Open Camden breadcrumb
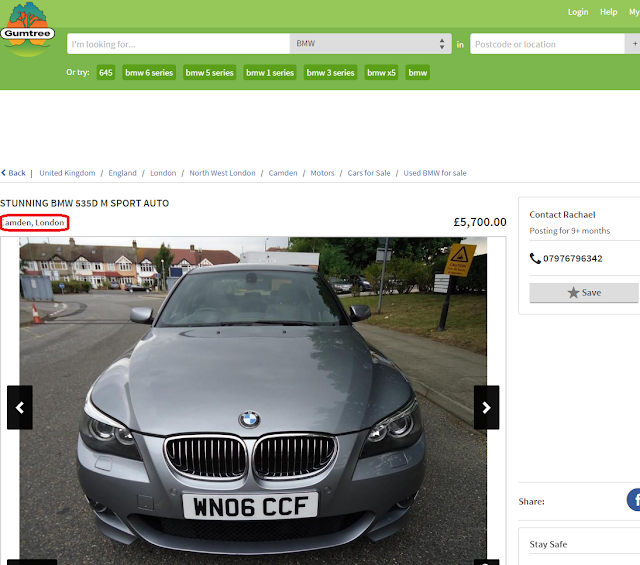640x565 pixels. (283, 173)
